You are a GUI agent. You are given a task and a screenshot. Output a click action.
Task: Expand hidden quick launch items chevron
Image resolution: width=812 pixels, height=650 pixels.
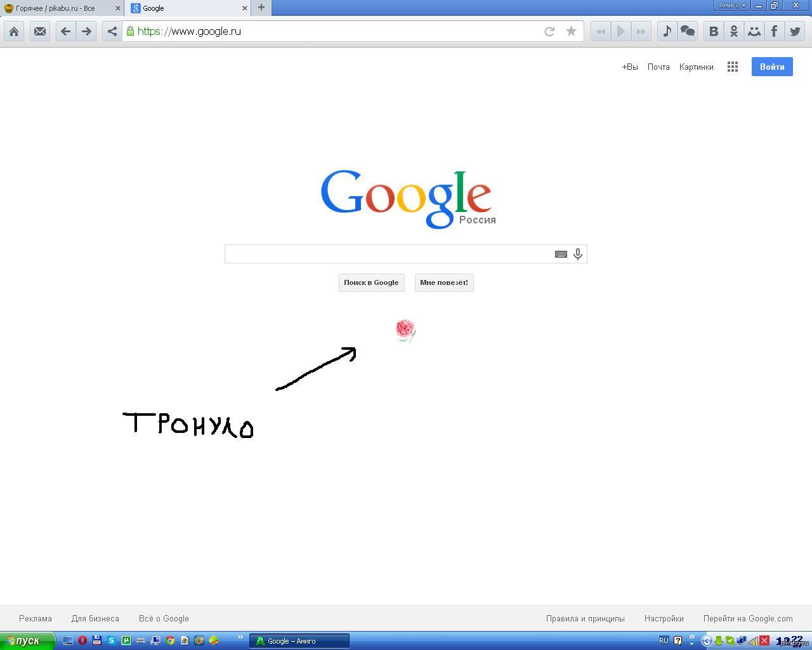[240, 637]
